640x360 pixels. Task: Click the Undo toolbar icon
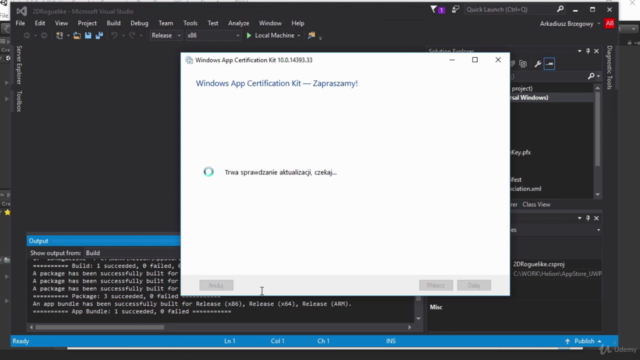point(114,36)
